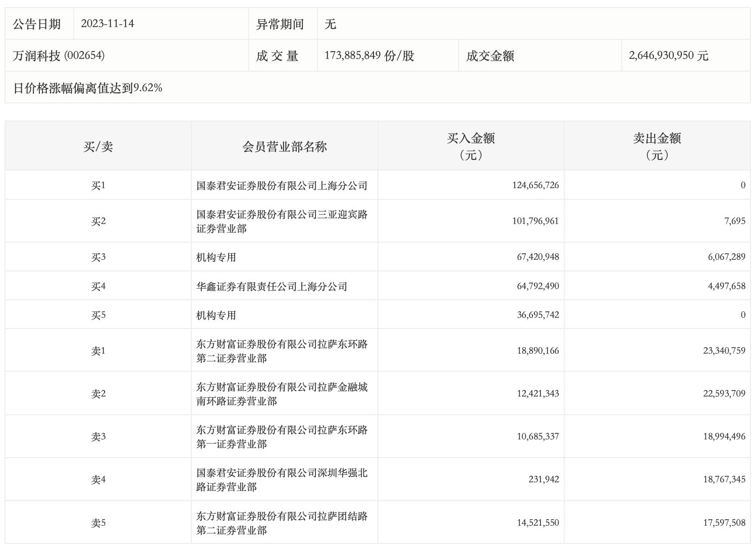Click the 会员营业部名称 column header

click(284, 146)
